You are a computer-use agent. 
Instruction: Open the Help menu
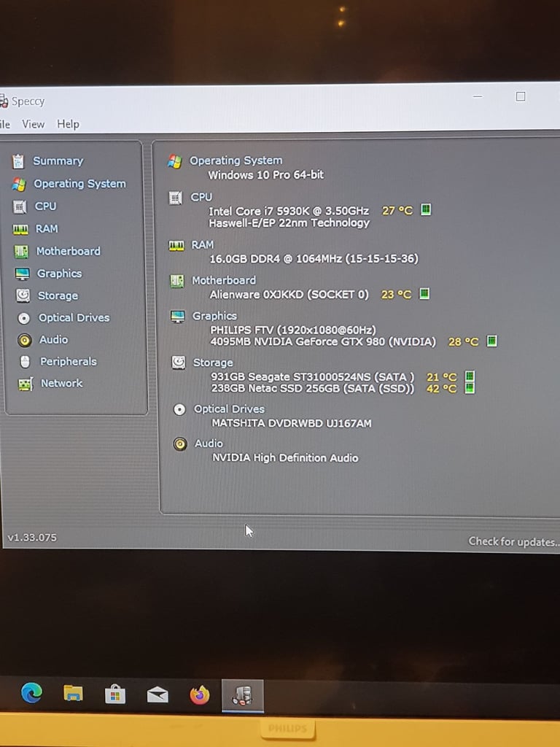click(x=68, y=124)
